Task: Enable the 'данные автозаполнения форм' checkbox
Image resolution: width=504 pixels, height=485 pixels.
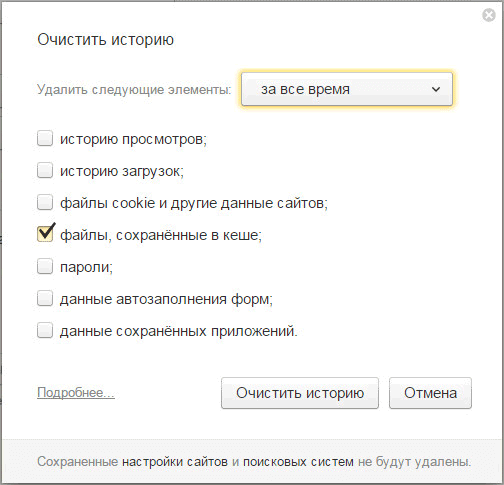Action: point(45,298)
